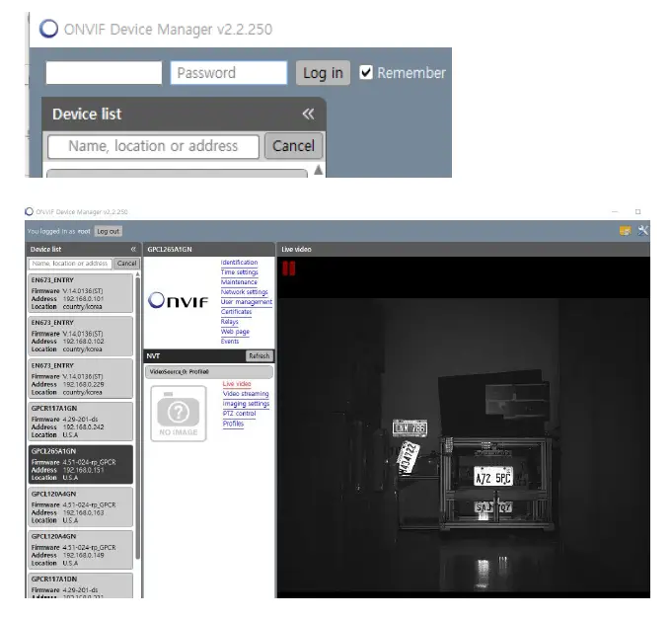Select GPCL120A4GN device at 192.168.0.163
Image resolution: width=672 pixels, height=619 pixels.
81,507
